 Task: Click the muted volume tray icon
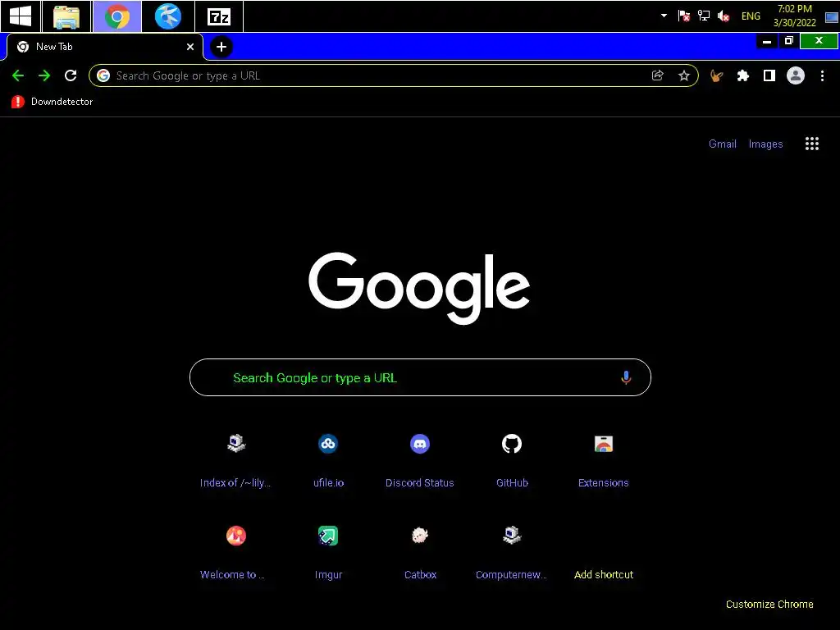pyautogui.click(x=724, y=16)
